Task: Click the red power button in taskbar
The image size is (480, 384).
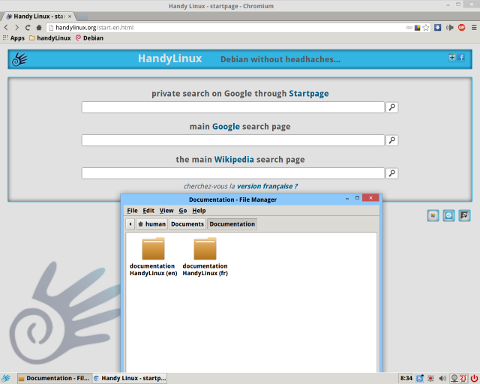Action: [x=474, y=378]
